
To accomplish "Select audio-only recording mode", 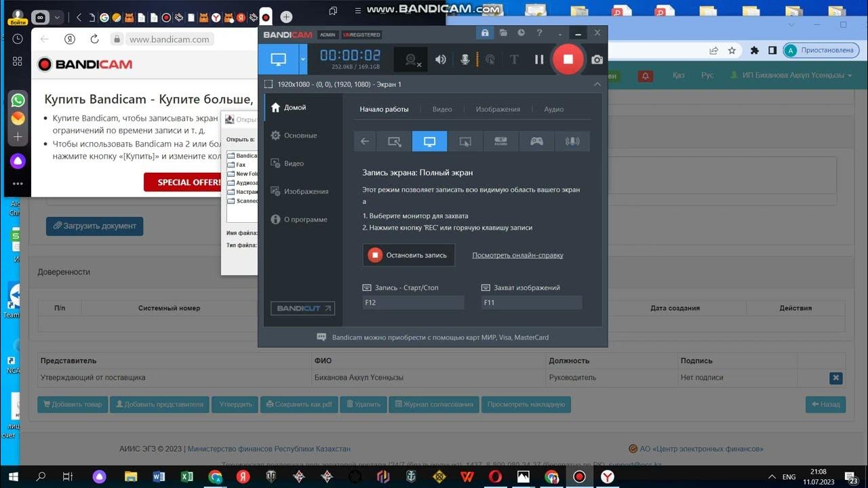I will tap(572, 142).
